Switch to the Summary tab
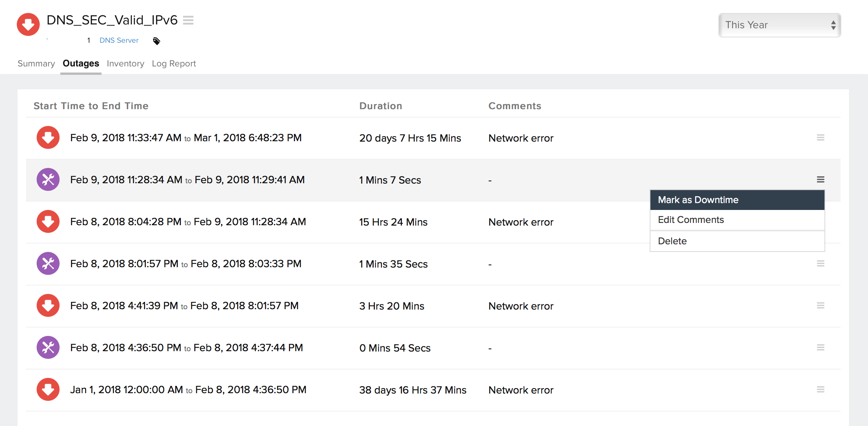This screenshot has width=868, height=426. pyautogui.click(x=36, y=64)
